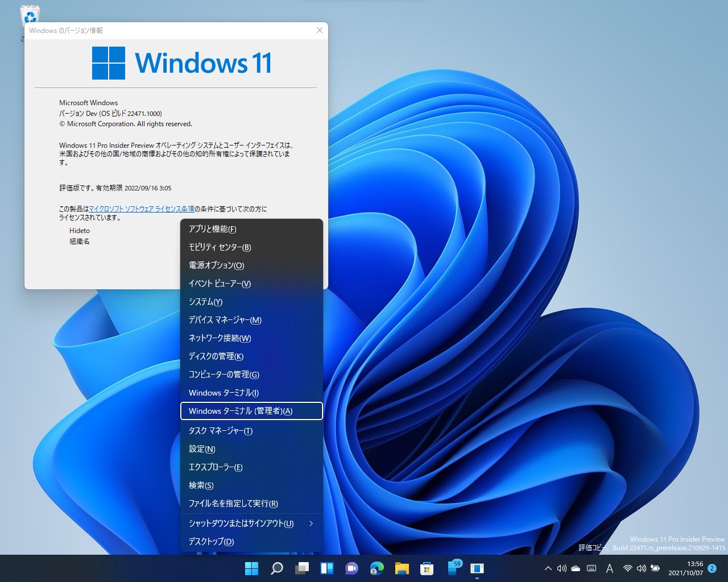This screenshot has width=728, height=582.
Task: Open the Widgets panel icon
Action: pos(326,568)
